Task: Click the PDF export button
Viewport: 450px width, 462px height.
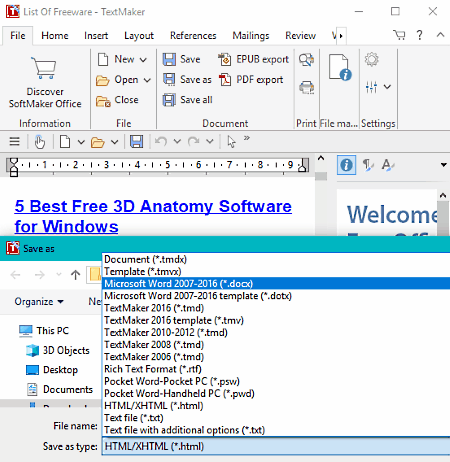Action: (251, 80)
